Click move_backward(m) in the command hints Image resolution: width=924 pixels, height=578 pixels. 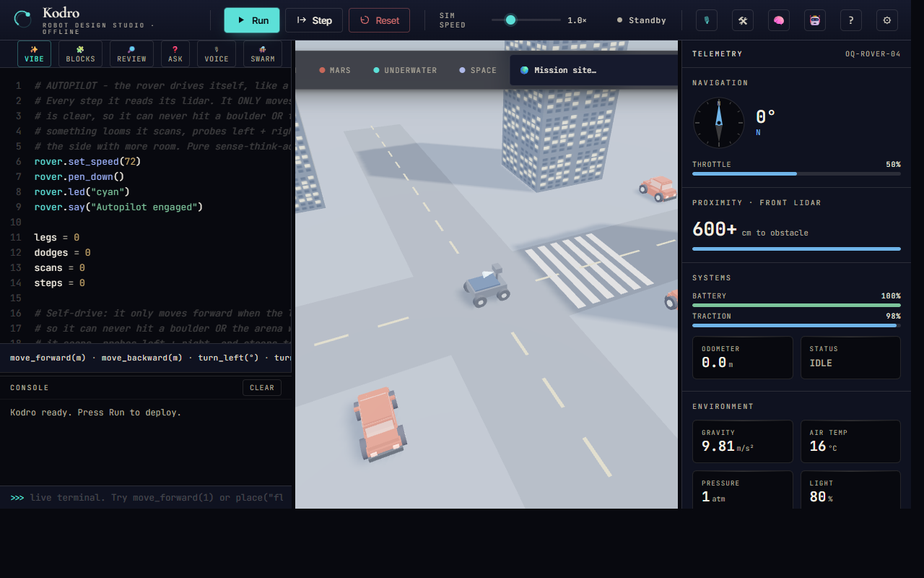pos(142,358)
